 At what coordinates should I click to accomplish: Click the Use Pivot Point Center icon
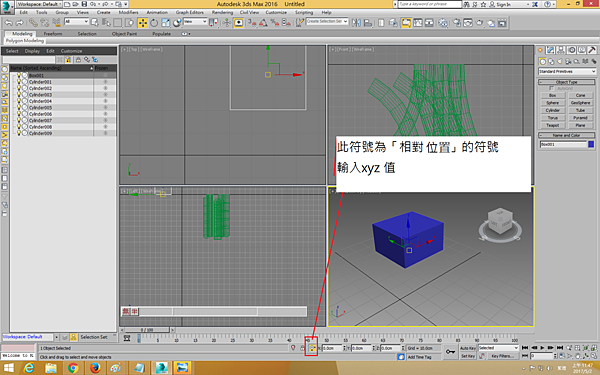click(x=214, y=23)
